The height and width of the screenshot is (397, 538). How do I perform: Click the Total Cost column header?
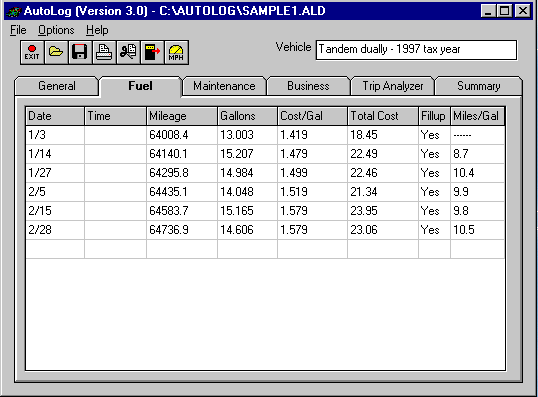[x=383, y=116]
